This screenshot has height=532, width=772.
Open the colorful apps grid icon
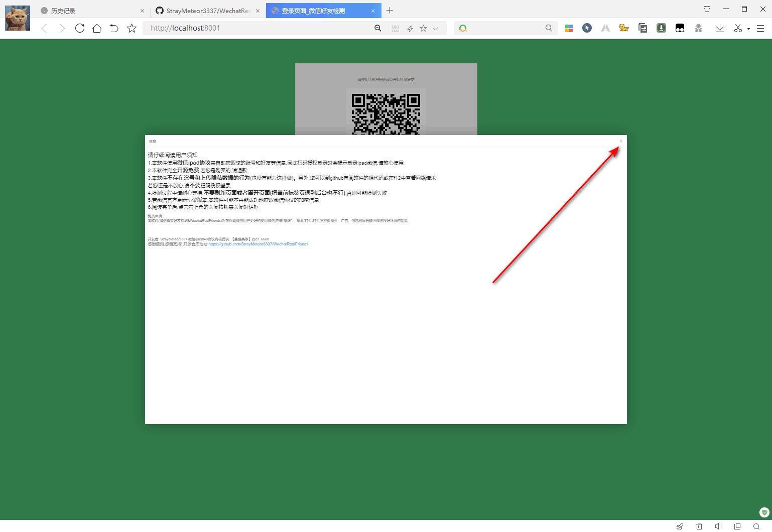tap(569, 28)
